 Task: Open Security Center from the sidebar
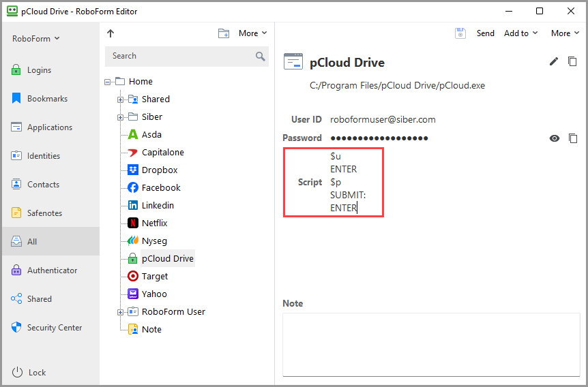[x=54, y=328]
